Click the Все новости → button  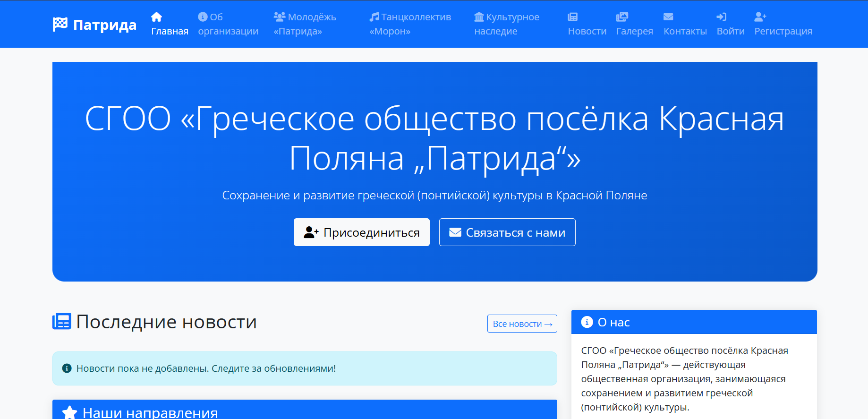[522, 324]
